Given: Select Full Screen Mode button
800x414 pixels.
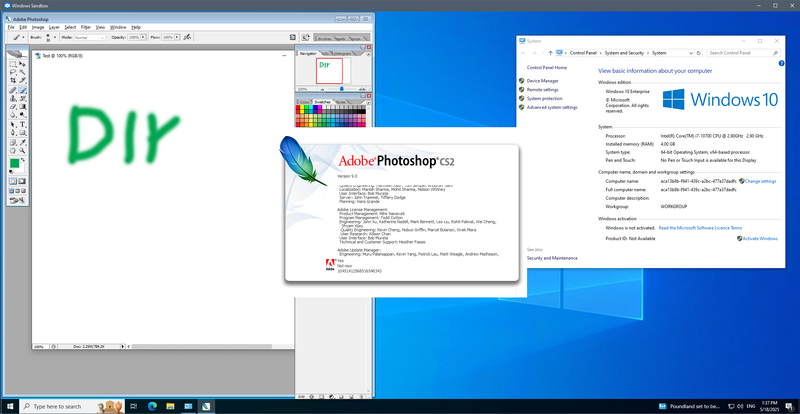Looking at the screenshot, I should pos(24,191).
